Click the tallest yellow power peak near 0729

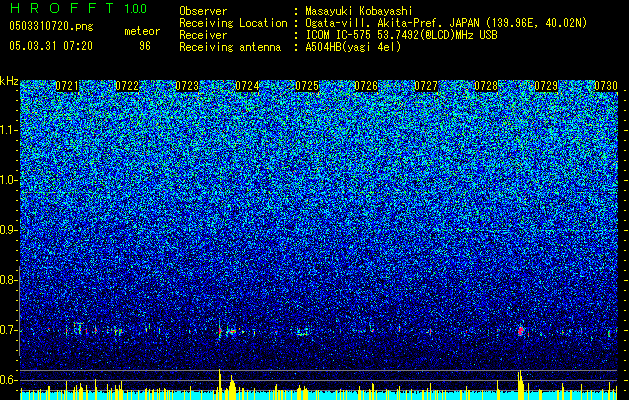tap(520, 384)
